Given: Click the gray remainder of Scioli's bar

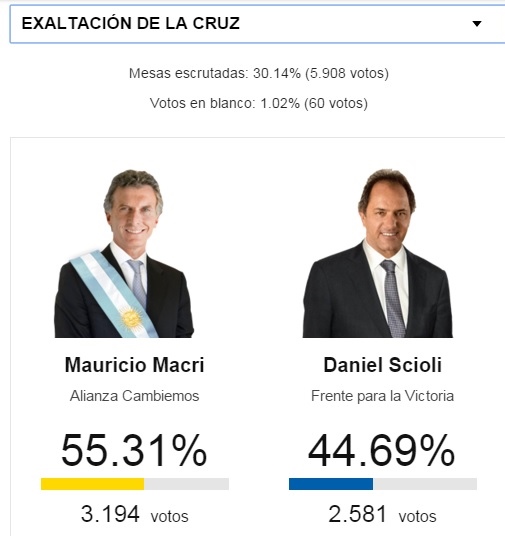Looking at the screenshot, I should pyautogui.click(x=425, y=484).
